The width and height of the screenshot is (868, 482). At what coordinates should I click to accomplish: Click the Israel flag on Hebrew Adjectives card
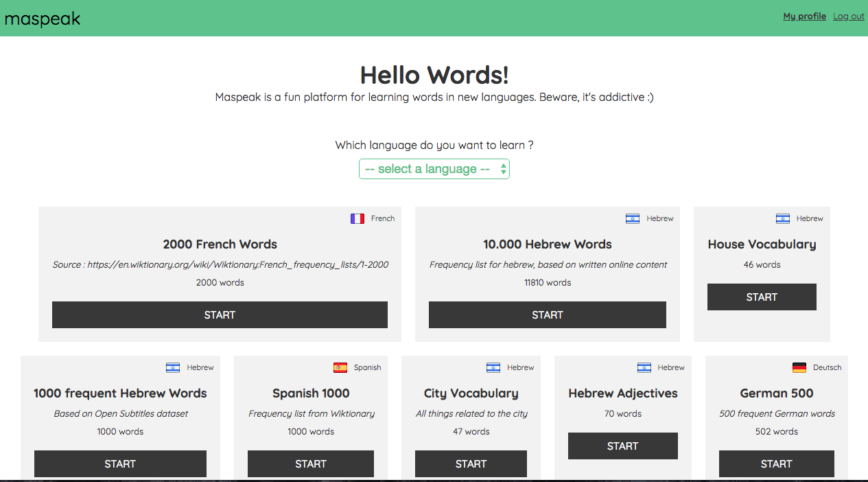[644, 367]
